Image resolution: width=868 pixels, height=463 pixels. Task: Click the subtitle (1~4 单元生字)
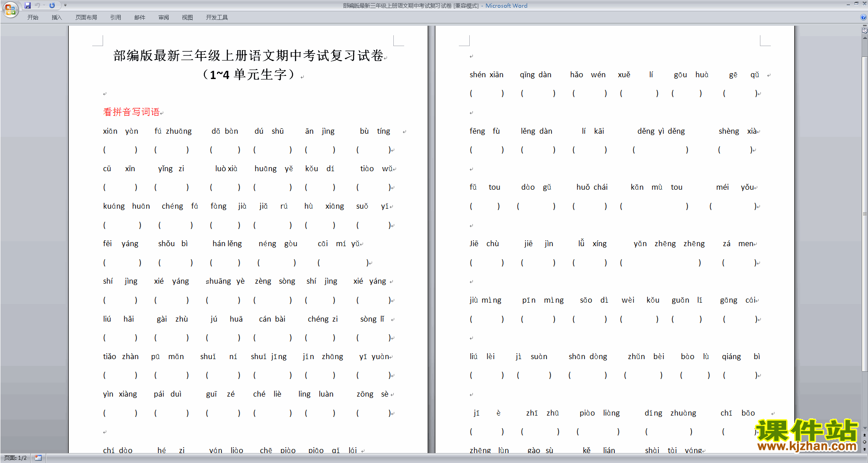pos(248,75)
